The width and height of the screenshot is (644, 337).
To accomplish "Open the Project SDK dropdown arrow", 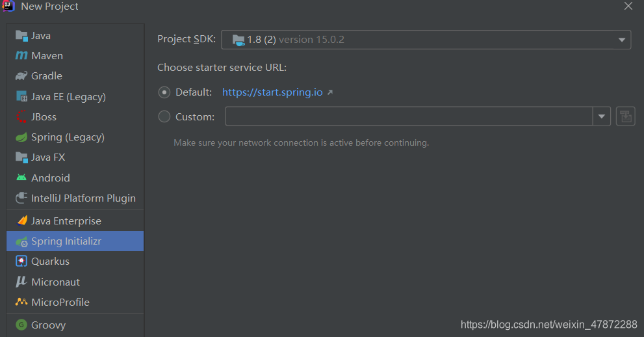I will [x=622, y=40].
